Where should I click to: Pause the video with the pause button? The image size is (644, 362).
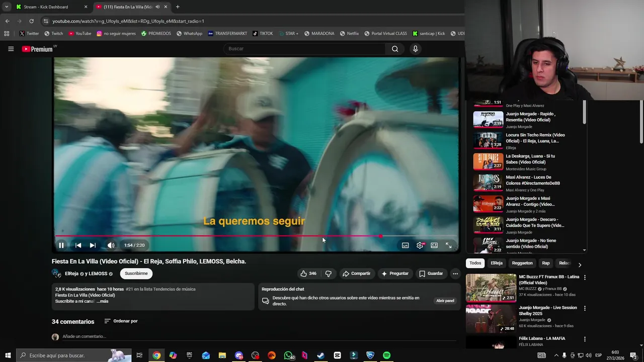[x=61, y=245]
